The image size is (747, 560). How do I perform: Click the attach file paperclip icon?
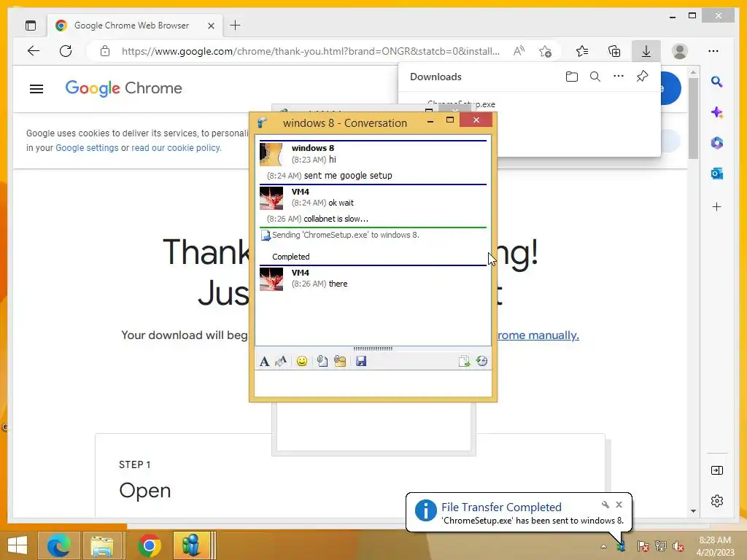click(x=322, y=362)
